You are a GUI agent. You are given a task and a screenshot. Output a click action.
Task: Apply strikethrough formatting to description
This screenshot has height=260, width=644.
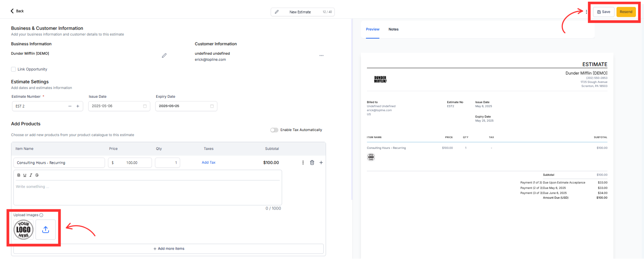click(37, 175)
